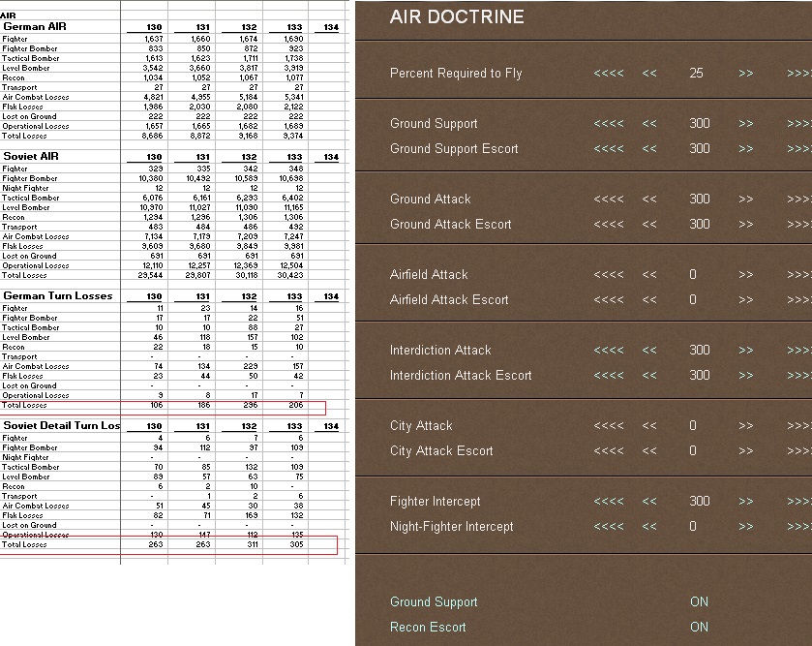Raise Airfield Attack Escort with >>
This screenshot has height=646, width=812.
pos(746,300)
